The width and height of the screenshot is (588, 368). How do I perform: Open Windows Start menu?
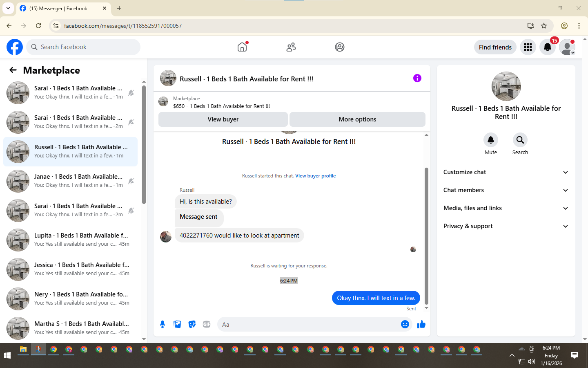(7, 355)
